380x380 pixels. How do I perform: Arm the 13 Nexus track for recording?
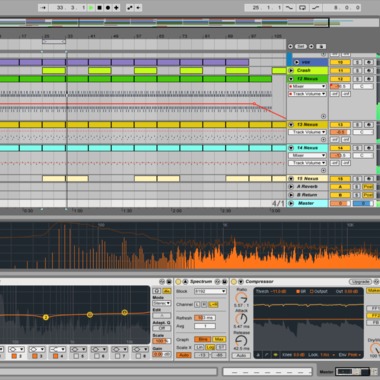(x=368, y=125)
